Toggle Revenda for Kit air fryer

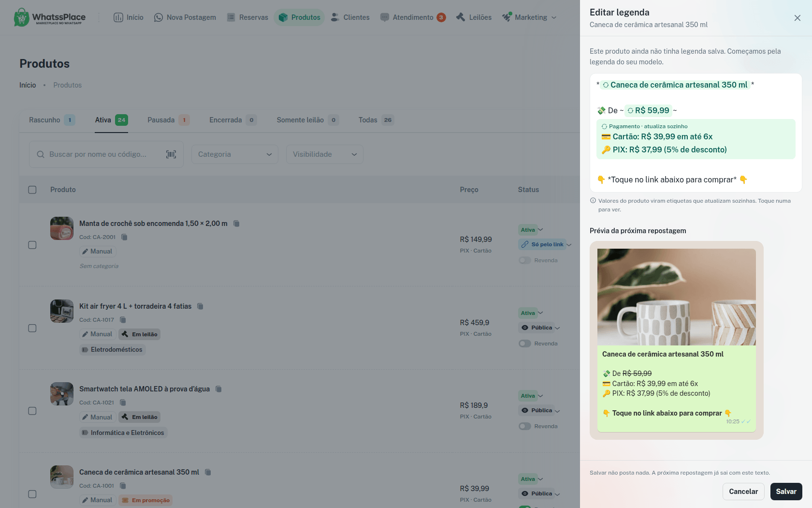[525, 344]
